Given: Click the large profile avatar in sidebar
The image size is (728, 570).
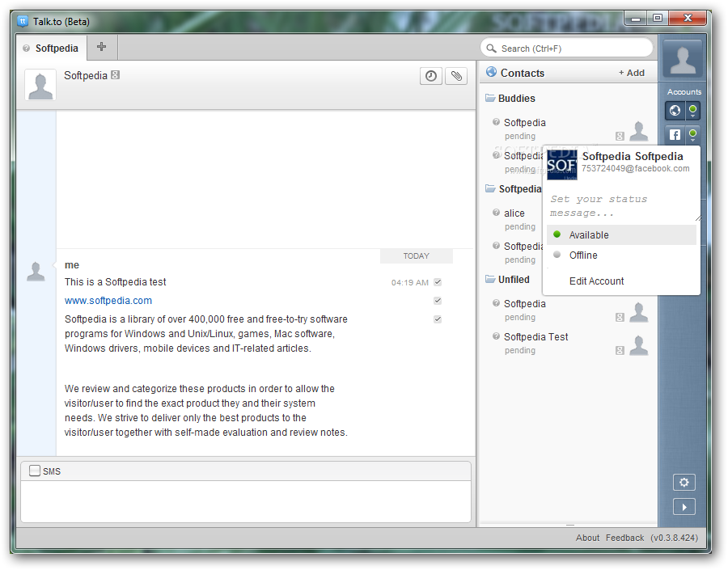Looking at the screenshot, I should click(x=683, y=58).
